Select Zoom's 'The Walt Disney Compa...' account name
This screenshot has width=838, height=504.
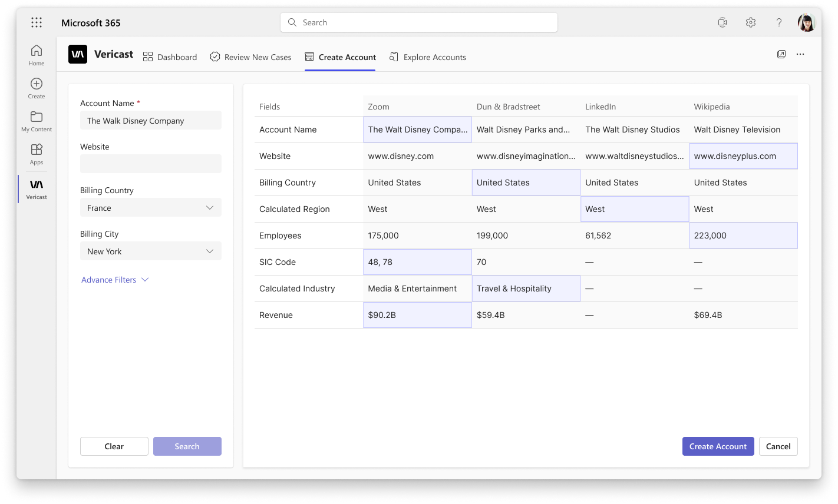(417, 130)
